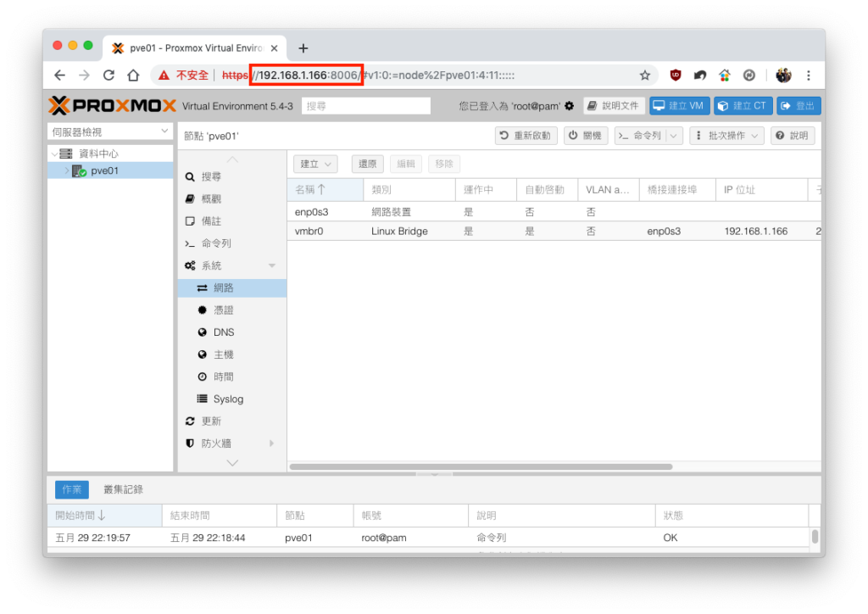Screen dimensions: 868x614
Task: Click 關機 shutdown button
Action: coord(586,136)
